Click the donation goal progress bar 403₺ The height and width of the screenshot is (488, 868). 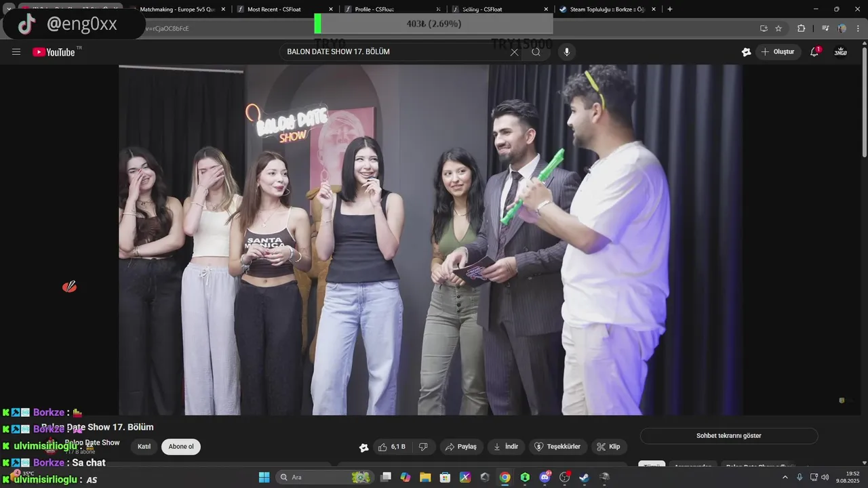[x=434, y=23]
